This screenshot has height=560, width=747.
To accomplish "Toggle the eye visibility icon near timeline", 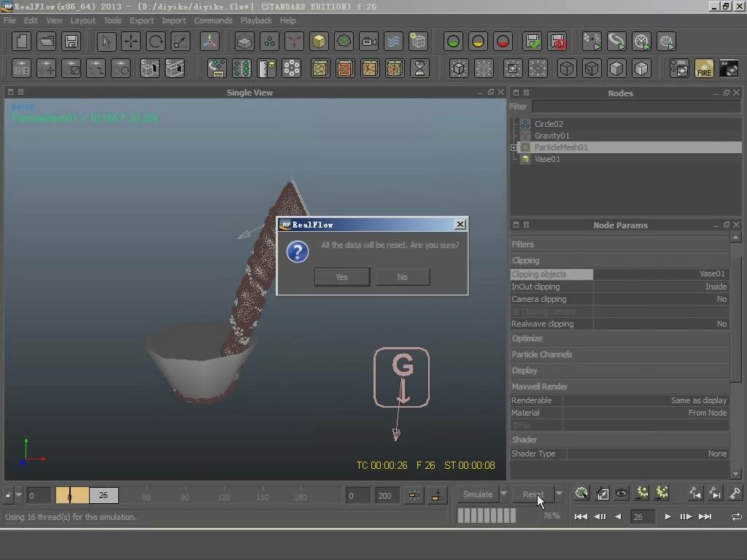I will pos(622,494).
